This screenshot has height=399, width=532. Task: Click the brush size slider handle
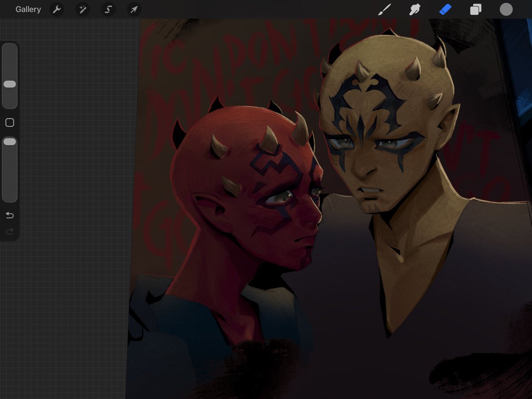(x=10, y=84)
